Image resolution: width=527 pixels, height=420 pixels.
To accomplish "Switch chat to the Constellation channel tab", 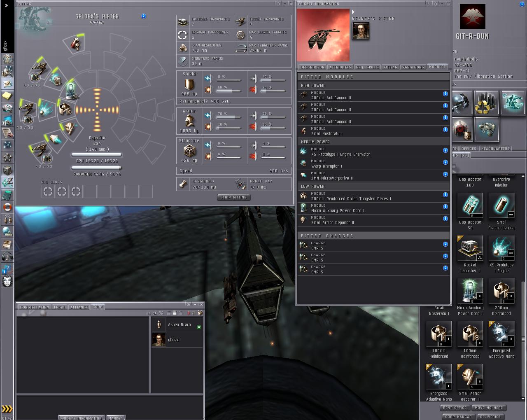I will (x=35, y=307).
